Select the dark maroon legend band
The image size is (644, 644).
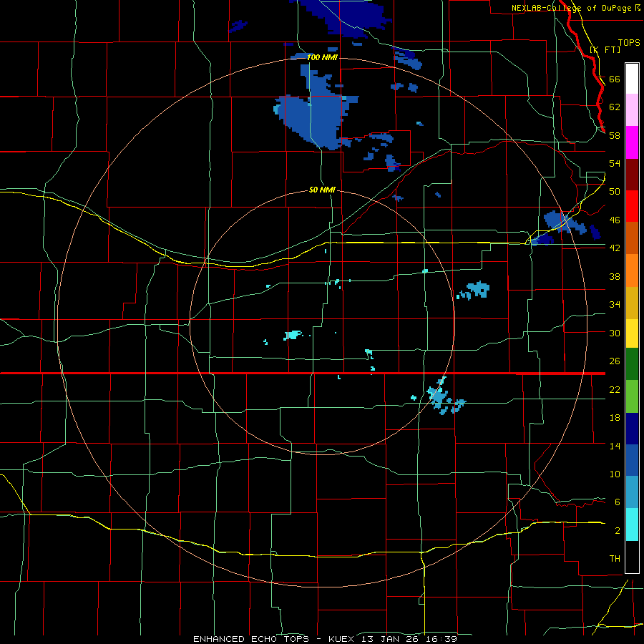tap(632, 174)
